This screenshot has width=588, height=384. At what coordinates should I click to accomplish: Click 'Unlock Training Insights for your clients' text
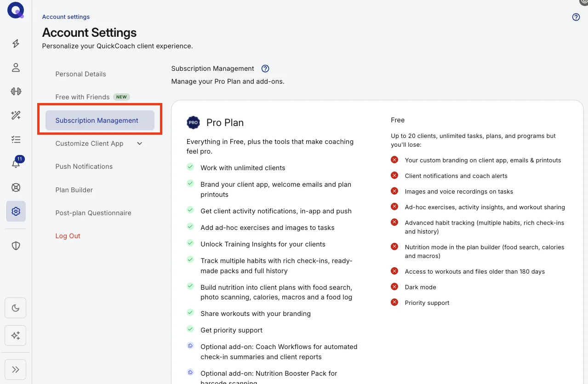[x=263, y=244]
